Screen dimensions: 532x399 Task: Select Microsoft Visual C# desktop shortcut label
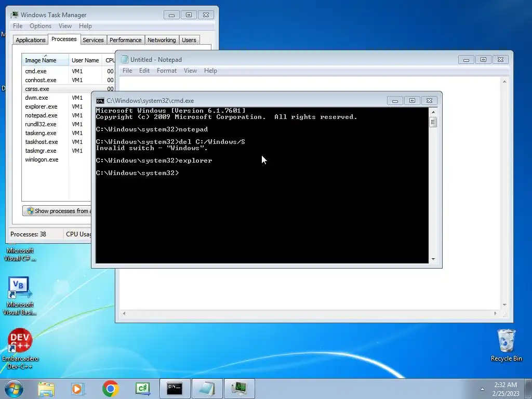pos(20,255)
